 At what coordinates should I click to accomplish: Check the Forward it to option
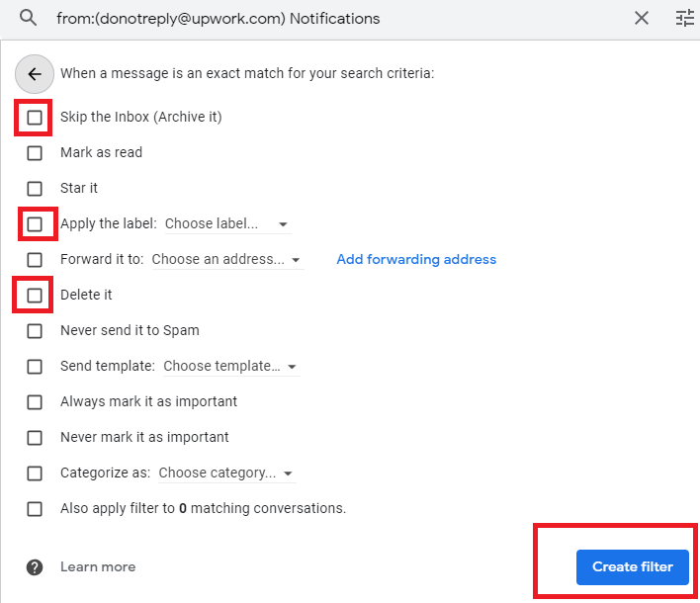35,260
